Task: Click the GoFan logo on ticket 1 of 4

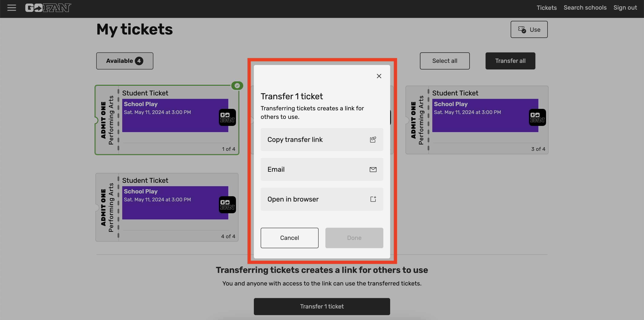Action: (x=227, y=117)
